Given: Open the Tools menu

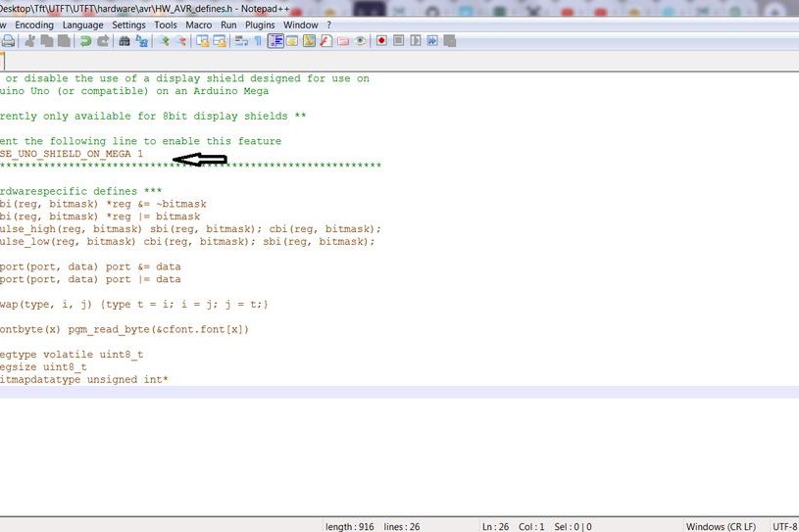Looking at the screenshot, I should pos(166,24).
